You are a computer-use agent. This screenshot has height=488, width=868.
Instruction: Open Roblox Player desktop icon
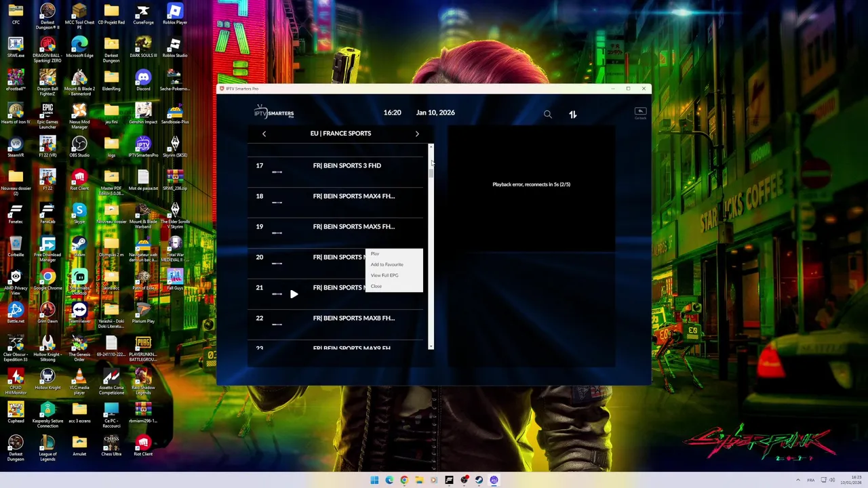point(175,14)
